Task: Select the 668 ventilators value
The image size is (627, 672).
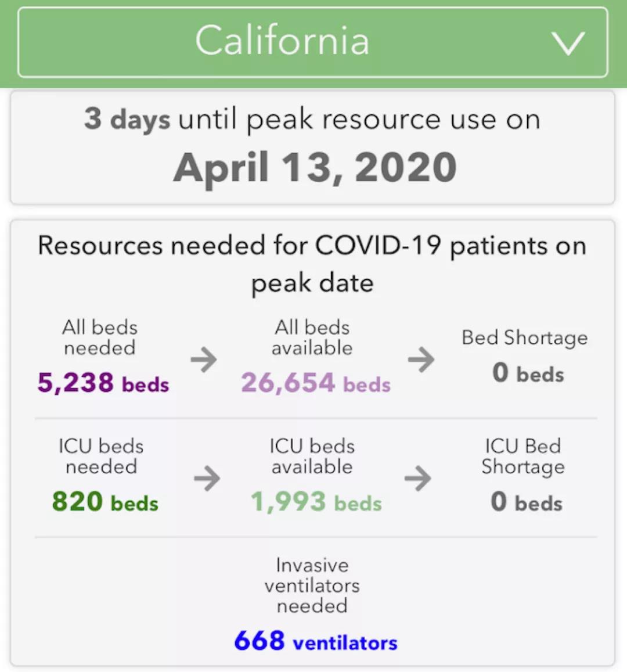Action: click(x=316, y=641)
